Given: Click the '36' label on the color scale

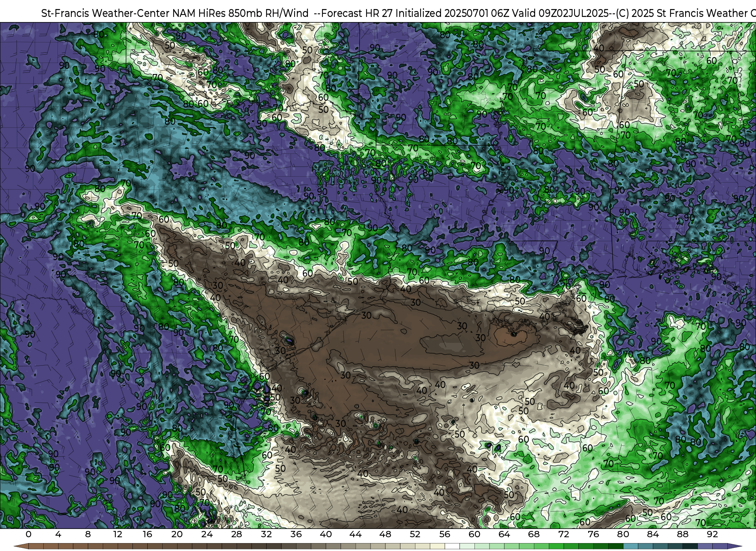Looking at the screenshot, I should click(x=296, y=534).
